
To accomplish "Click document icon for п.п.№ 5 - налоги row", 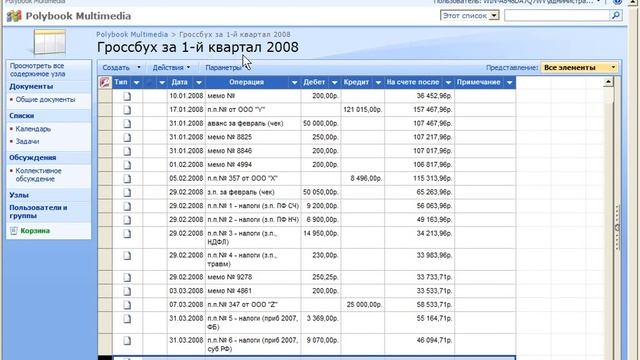I will 127,319.
